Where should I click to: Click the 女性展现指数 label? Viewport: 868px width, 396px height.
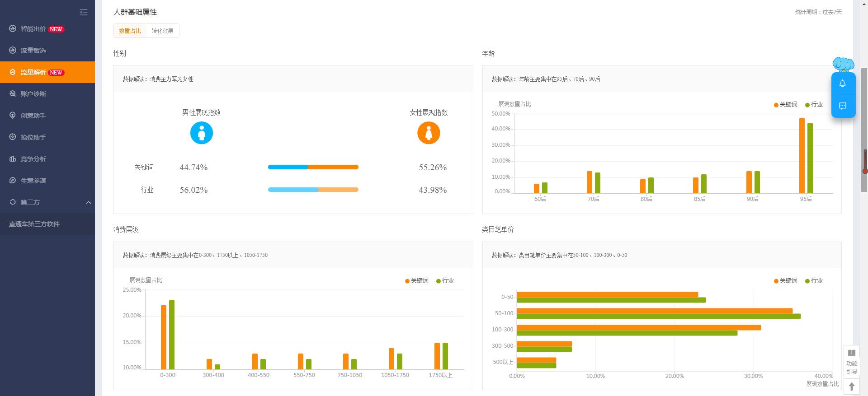pyautogui.click(x=429, y=112)
